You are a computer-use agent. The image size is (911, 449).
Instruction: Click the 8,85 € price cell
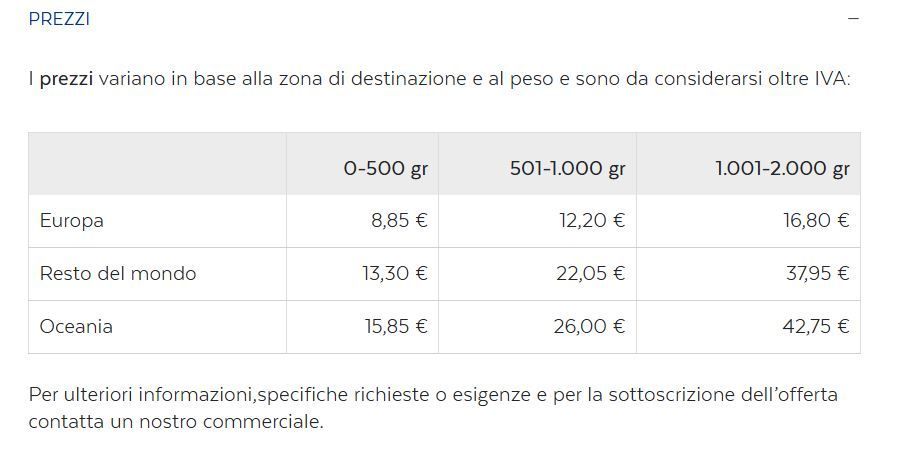(x=399, y=221)
